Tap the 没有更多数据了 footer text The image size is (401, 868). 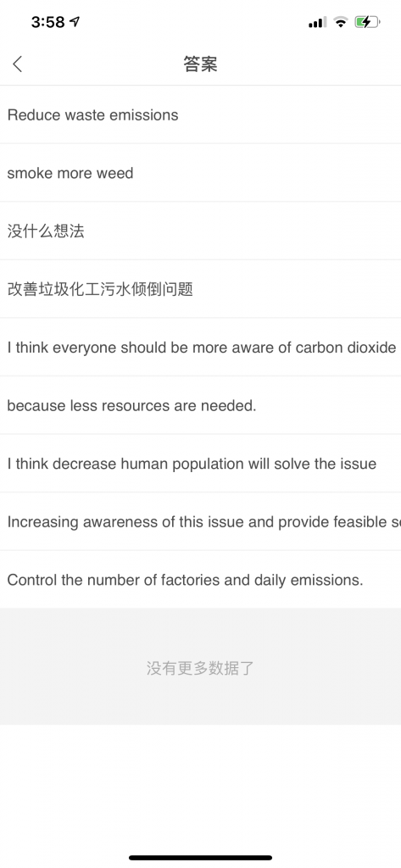pyautogui.click(x=200, y=668)
